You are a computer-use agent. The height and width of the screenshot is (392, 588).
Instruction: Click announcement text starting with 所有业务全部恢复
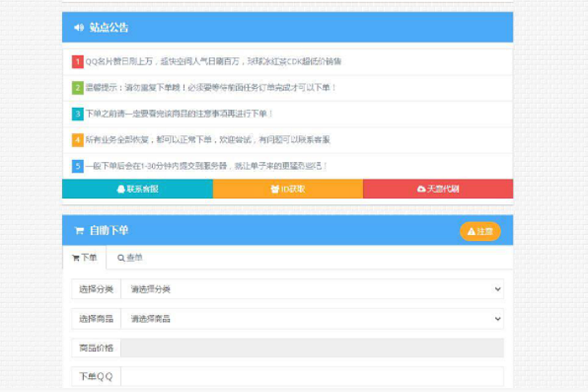(x=208, y=140)
